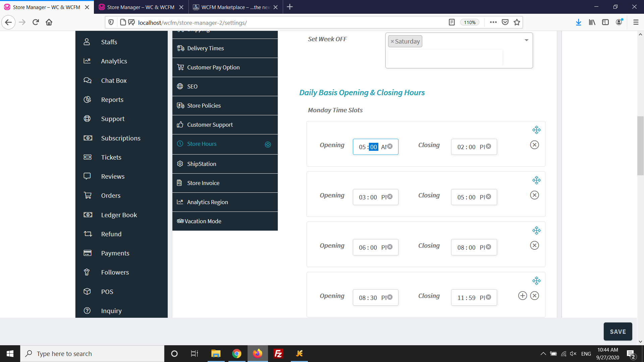Open Store Policies tab

225,106
